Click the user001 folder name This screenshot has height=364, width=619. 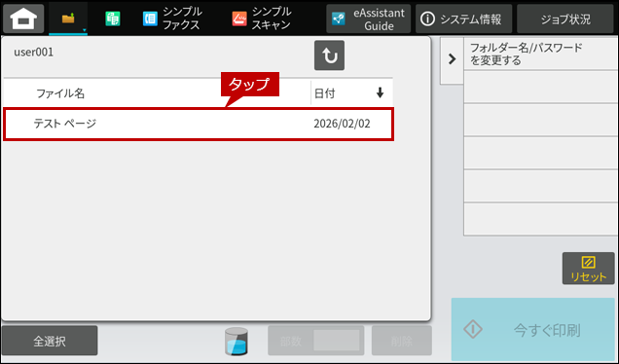pyautogui.click(x=33, y=53)
